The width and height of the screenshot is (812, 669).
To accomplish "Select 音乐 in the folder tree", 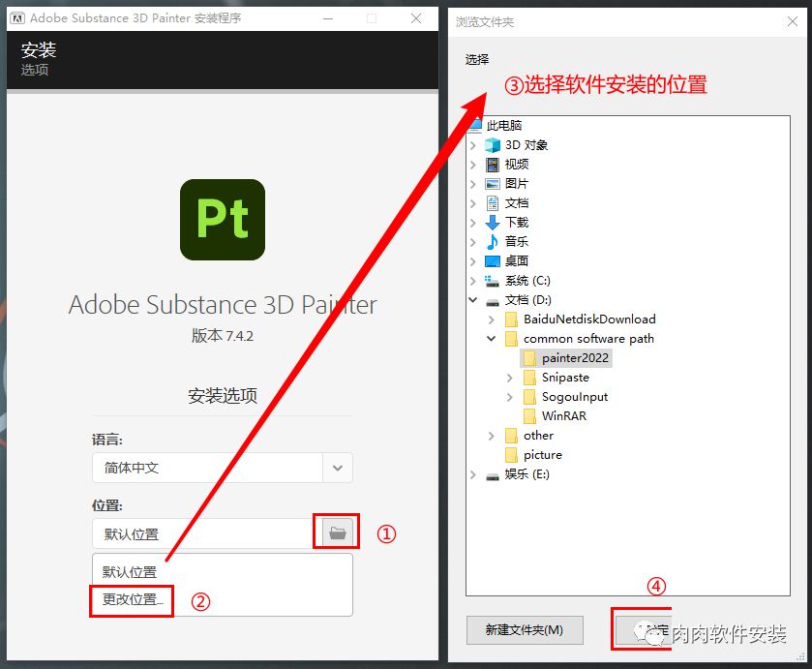I will coord(517,241).
